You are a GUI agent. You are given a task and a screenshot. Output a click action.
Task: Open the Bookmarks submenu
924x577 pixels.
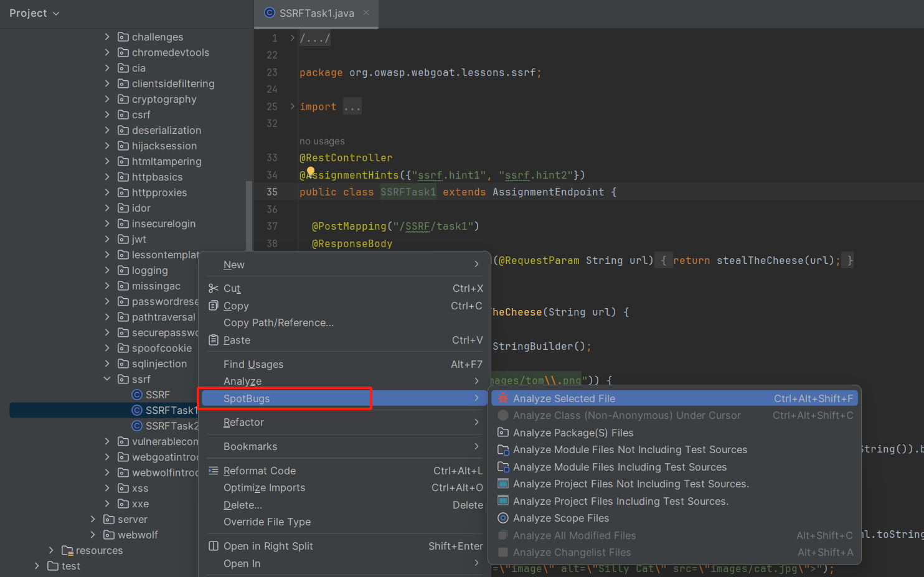(x=345, y=446)
